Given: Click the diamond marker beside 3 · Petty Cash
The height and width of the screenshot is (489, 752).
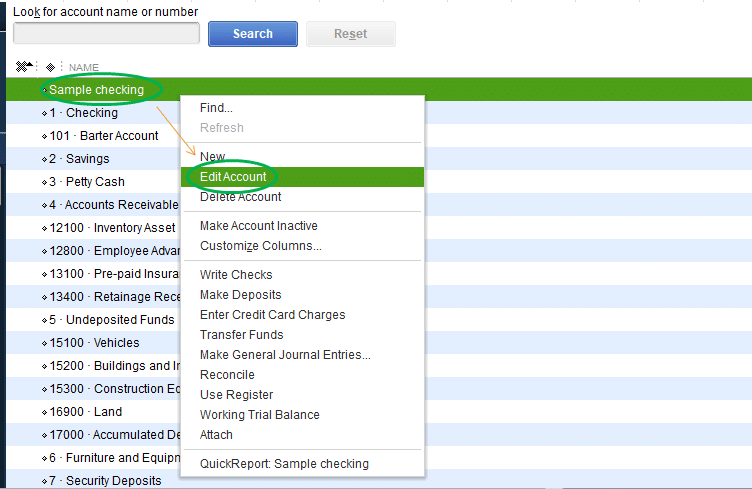Looking at the screenshot, I should [x=45, y=182].
